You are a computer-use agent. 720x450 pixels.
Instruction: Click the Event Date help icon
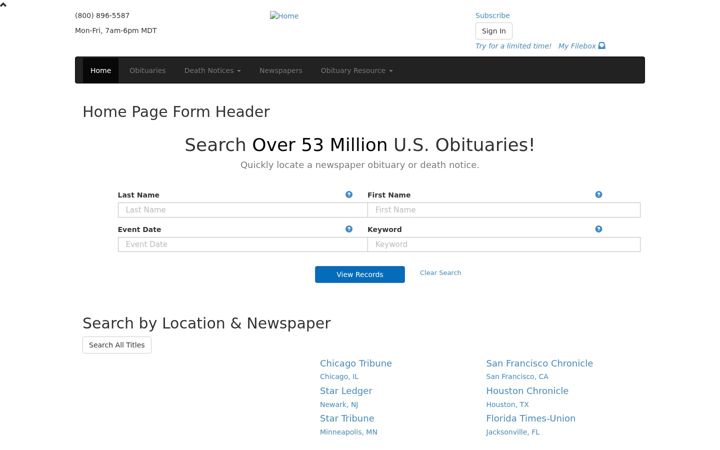tap(349, 229)
